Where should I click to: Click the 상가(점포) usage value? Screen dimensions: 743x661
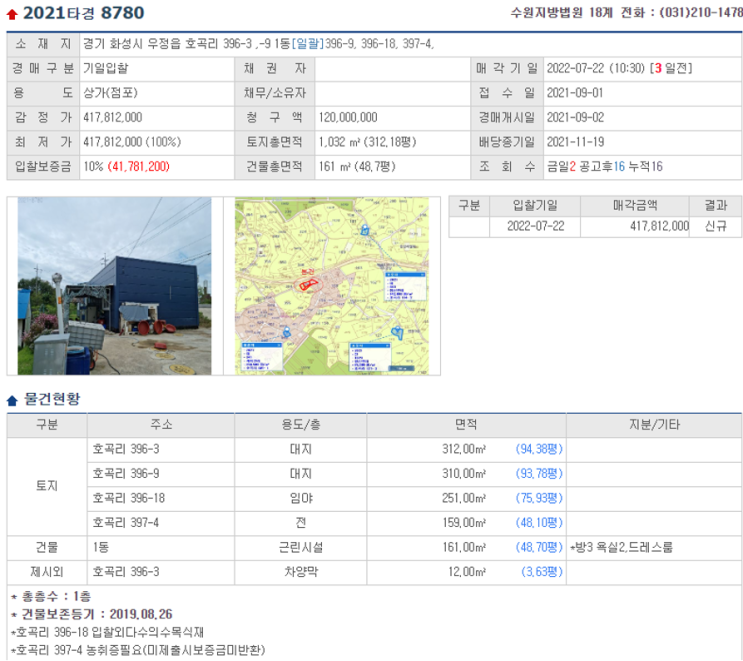click(x=110, y=93)
